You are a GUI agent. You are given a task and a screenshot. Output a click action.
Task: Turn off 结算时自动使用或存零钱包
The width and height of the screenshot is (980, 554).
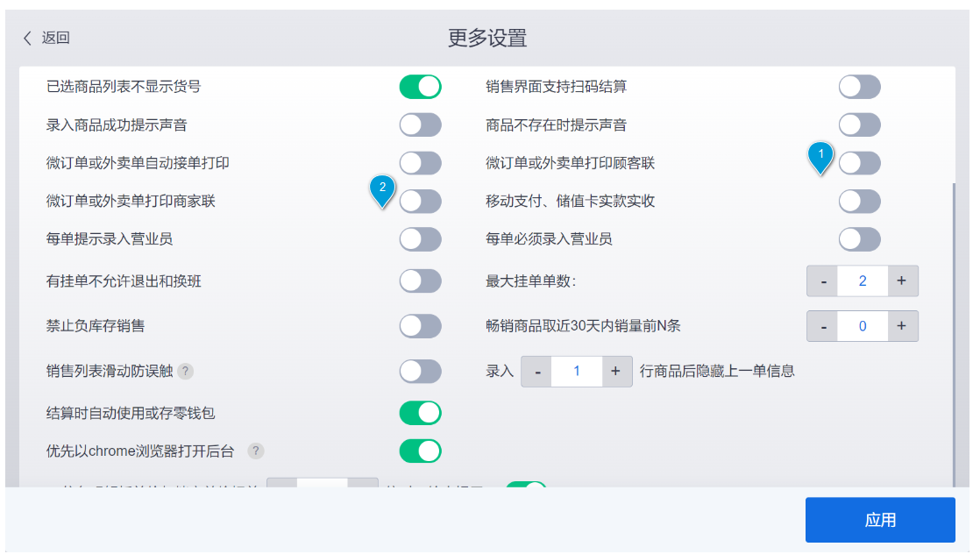click(421, 413)
